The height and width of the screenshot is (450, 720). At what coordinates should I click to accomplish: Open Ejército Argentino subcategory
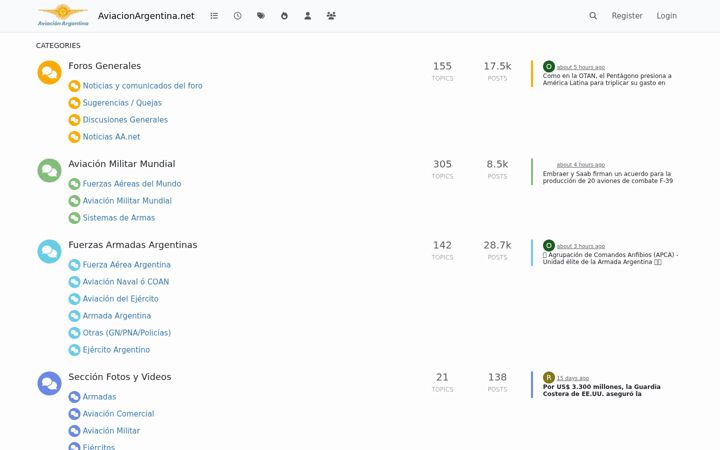[x=117, y=350]
